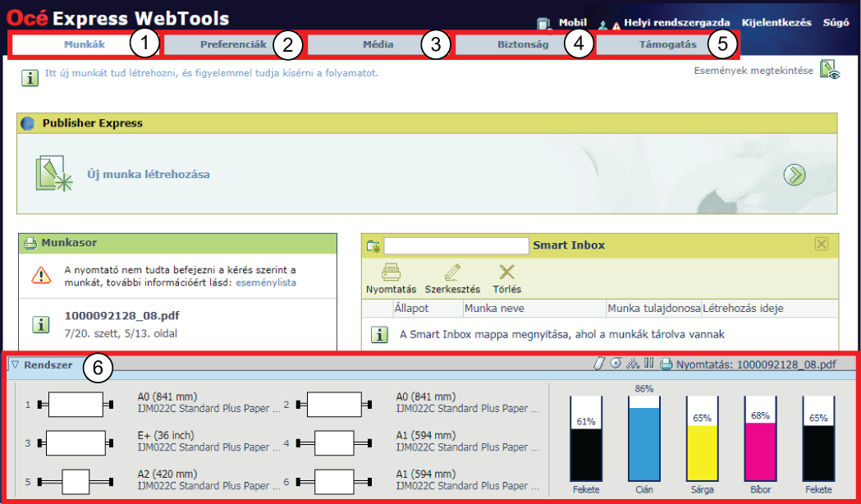Click the new Smart Inbox folder icon

point(373,246)
